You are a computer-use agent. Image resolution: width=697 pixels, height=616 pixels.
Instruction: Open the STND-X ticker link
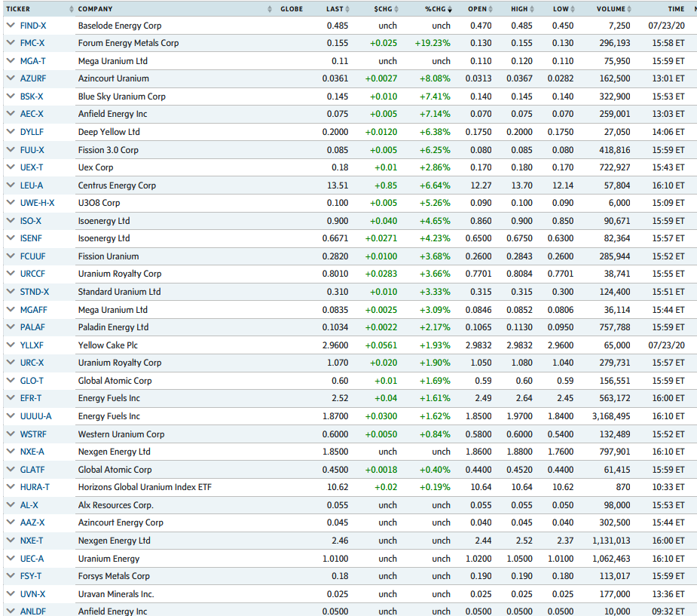pos(35,292)
